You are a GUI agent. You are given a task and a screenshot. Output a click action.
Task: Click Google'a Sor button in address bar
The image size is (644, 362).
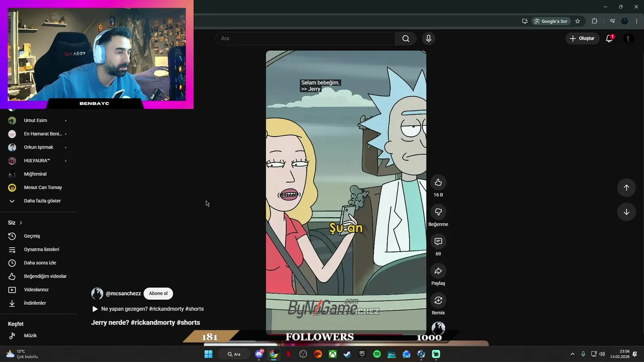pos(551,21)
